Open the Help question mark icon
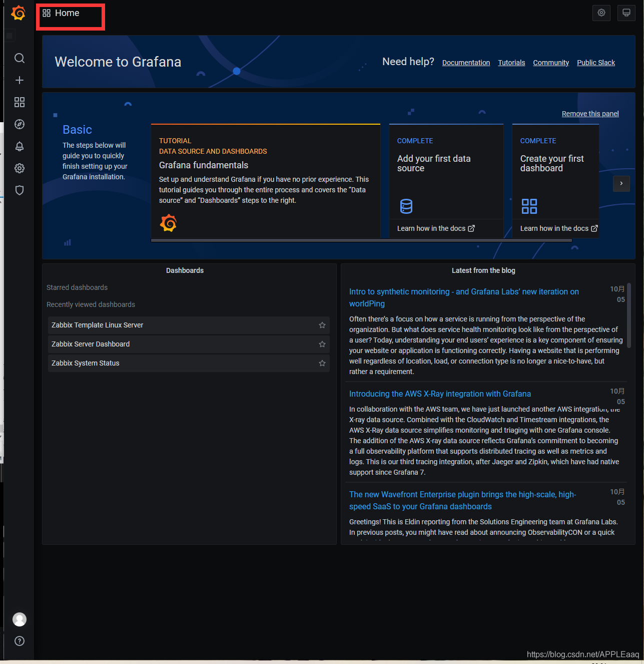The width and height of the screenshot is (644, 664). pyautogui.click(x=20, y=641)
